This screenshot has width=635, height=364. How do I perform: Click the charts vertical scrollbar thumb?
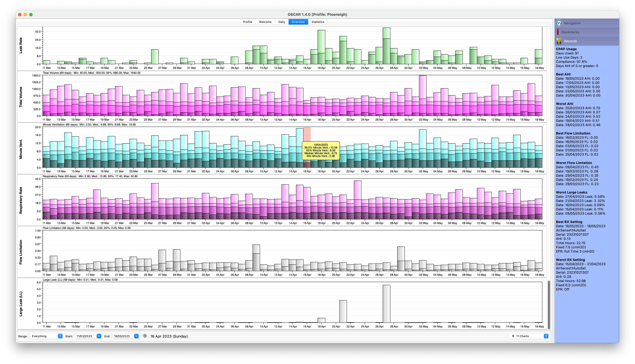click(549, 305)
